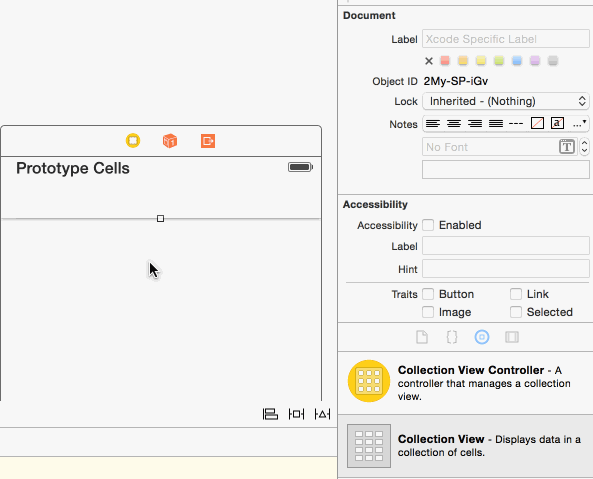Enable the Accessibility checkbox

pyautogui.click(x=428, y=225)
